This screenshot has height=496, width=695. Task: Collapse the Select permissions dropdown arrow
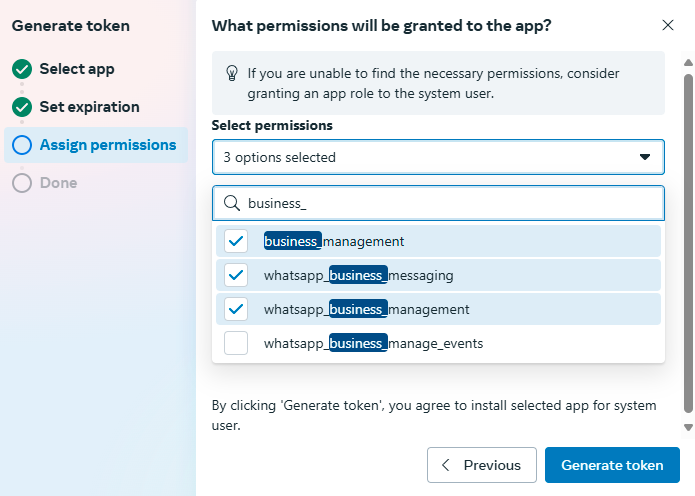pyautogui.click(x=645, y=157)
